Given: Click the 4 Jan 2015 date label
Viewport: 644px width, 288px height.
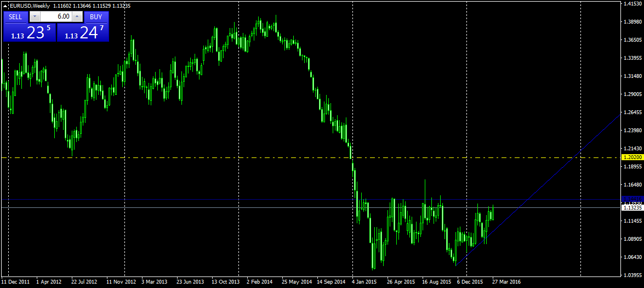Looking at the screenshot, I should [x=364, y=283].
